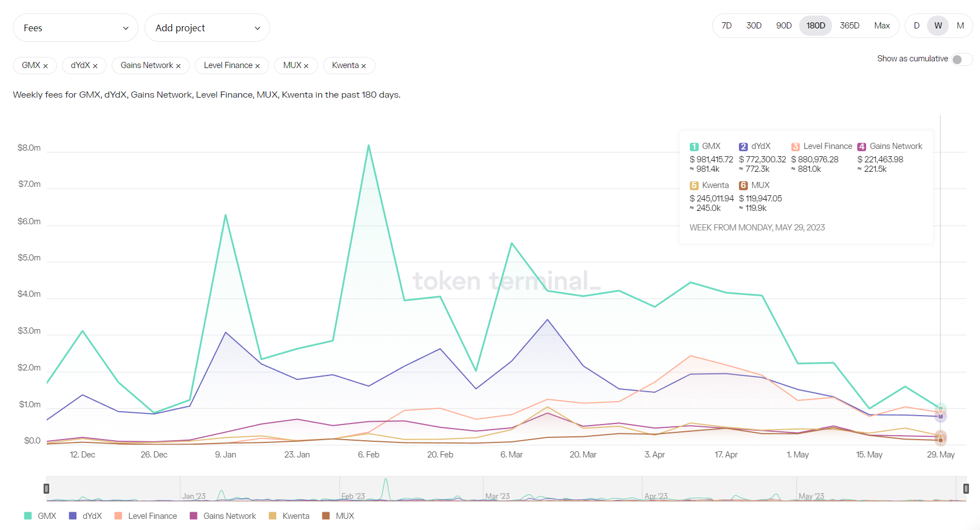Viewport: 980px width, 530px height.
Task: Click the $8.0m y-axis label
Action: click(x=29, y=148)
